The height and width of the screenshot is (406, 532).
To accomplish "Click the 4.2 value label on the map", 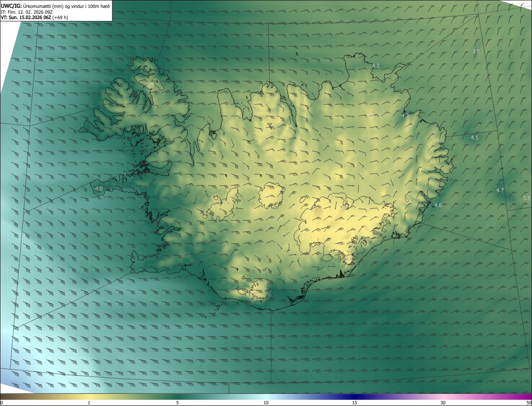I will [375, 66].
